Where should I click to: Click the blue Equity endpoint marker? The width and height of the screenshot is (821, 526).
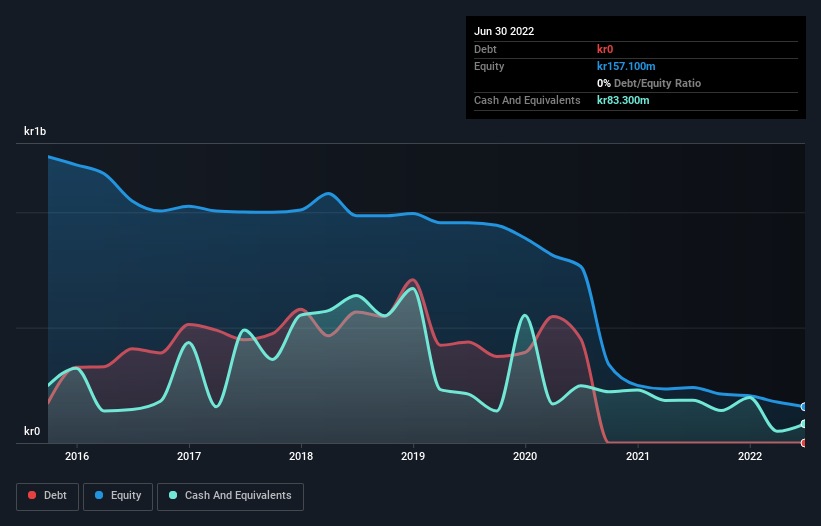804,407
